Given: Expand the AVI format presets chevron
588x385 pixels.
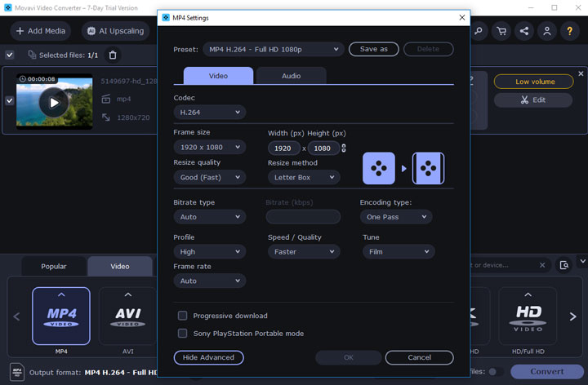Looking at the screenshot, I should (x=128, y=294).
